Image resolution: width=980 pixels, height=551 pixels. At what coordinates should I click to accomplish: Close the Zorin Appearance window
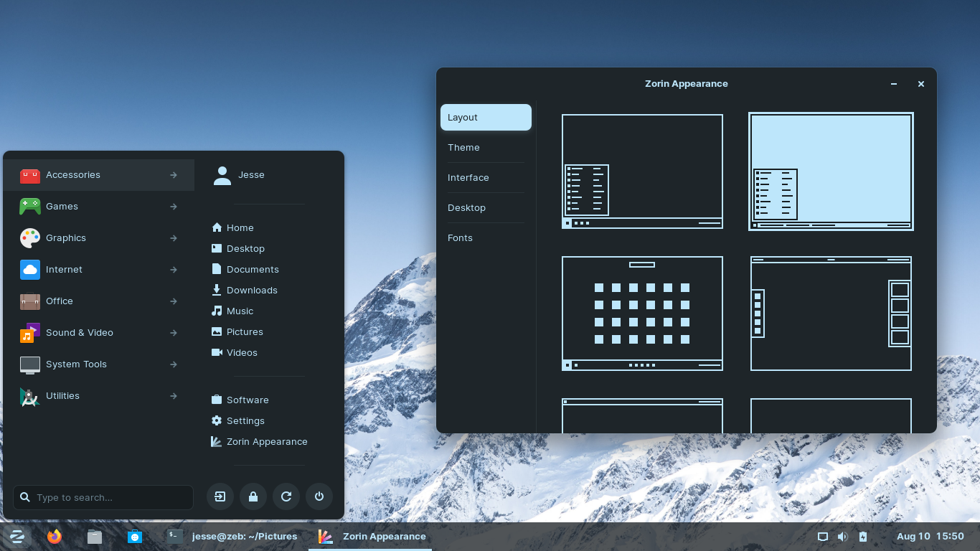pos(921,84)
